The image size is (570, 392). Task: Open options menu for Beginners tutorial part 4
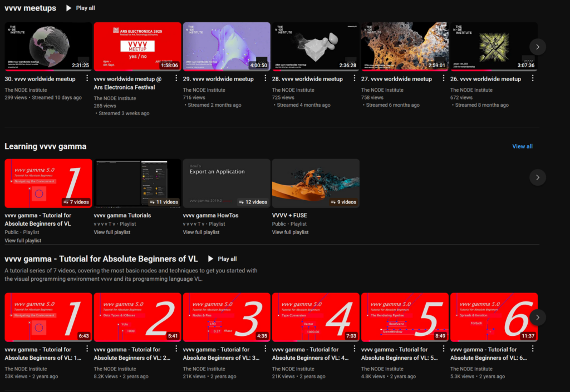point(355,349)
